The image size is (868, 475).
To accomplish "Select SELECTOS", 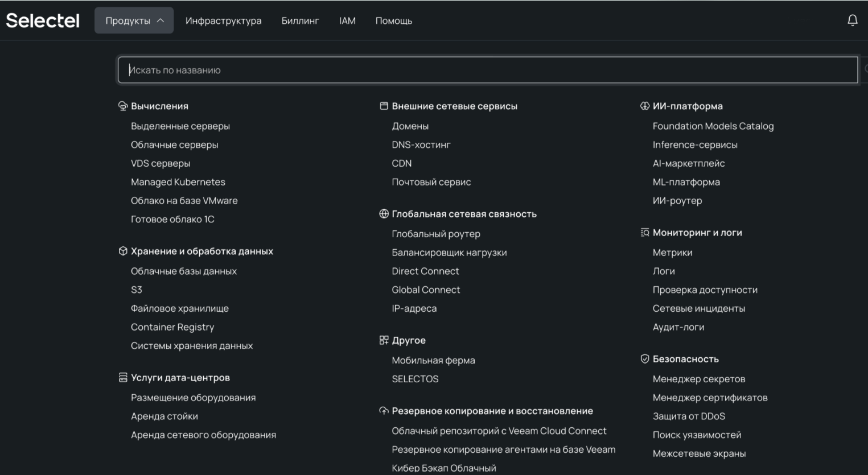I will pos(415,379).
